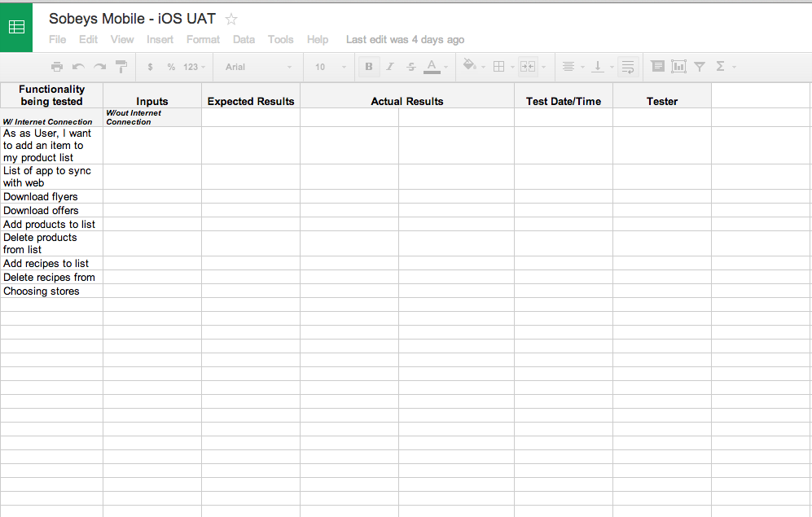Click the Functions sigma icon
The height and width of the screenshot is (517, 812).
720,66
